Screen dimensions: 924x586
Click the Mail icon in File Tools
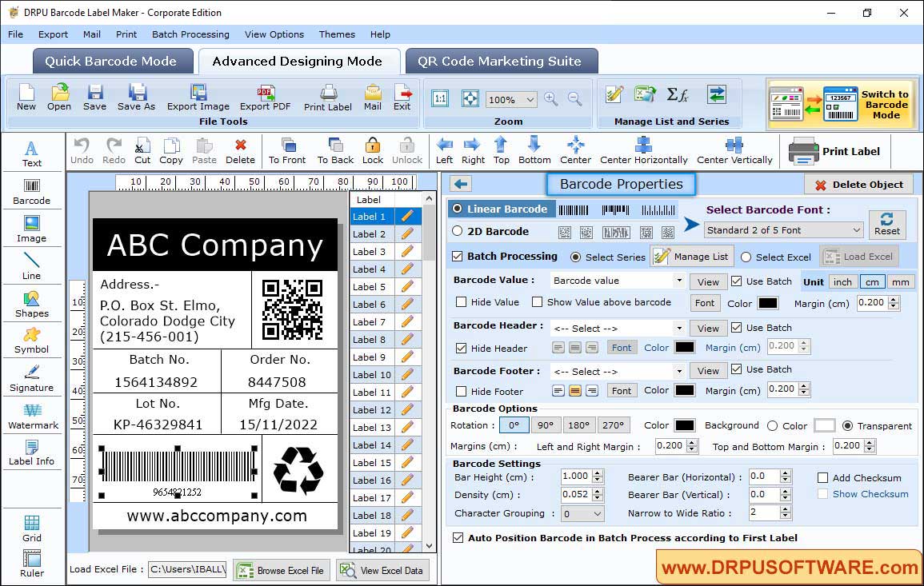(x=373, y=98)
